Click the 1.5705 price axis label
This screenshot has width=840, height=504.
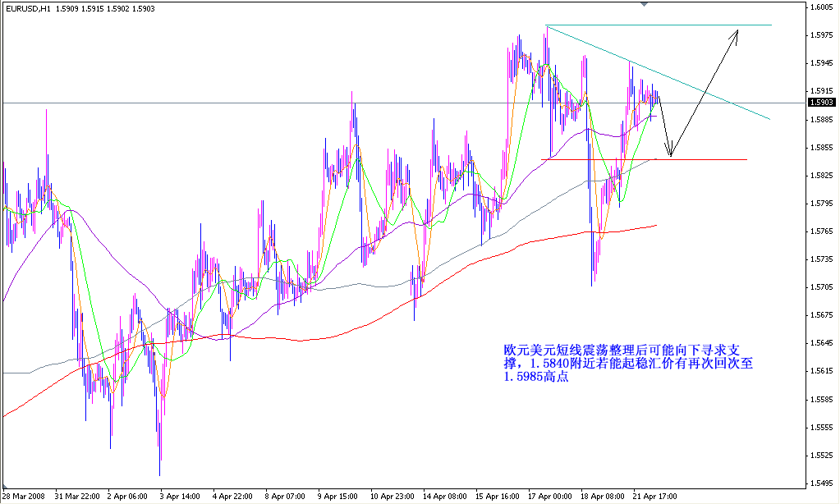point(822,287)
